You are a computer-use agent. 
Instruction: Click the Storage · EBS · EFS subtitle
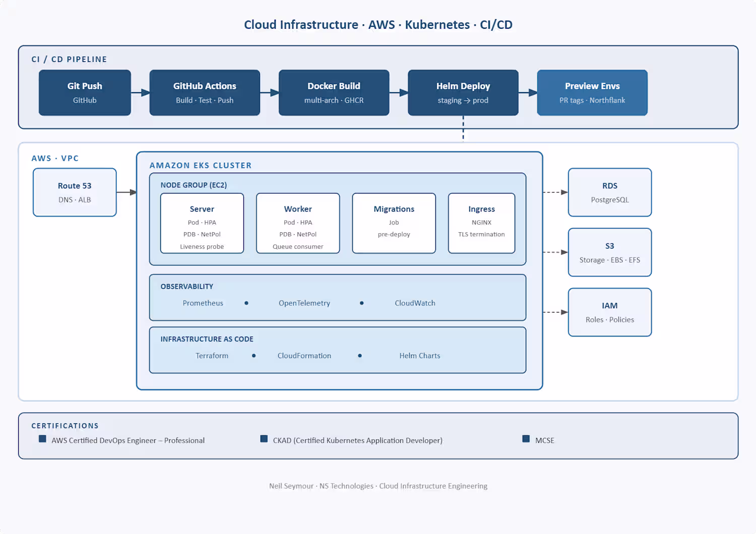(x=610, y=260)
